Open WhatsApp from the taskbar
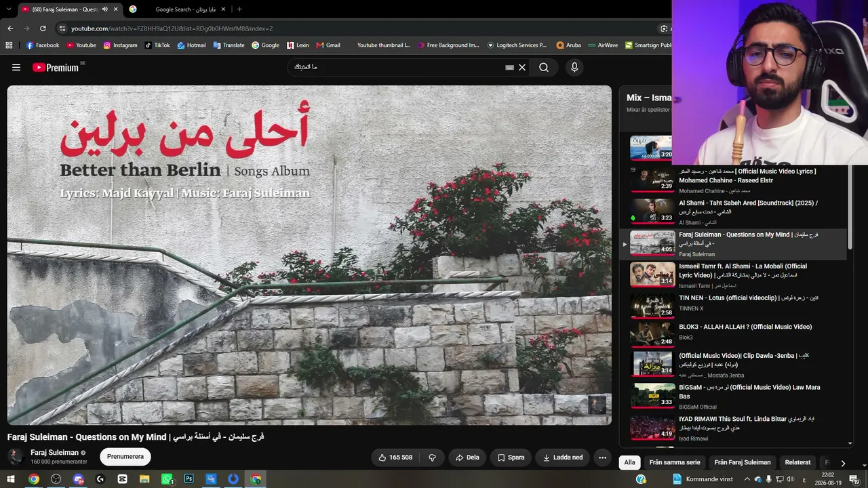The height and width of the screenshot is (488, 868). tap(167, 479)
